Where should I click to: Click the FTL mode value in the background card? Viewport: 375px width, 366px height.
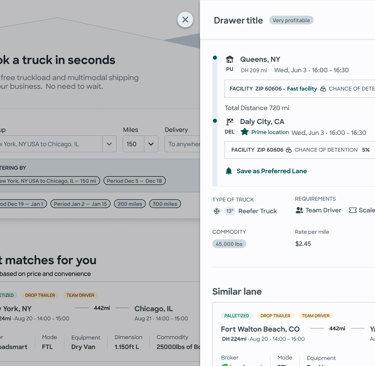pos(47,347)
